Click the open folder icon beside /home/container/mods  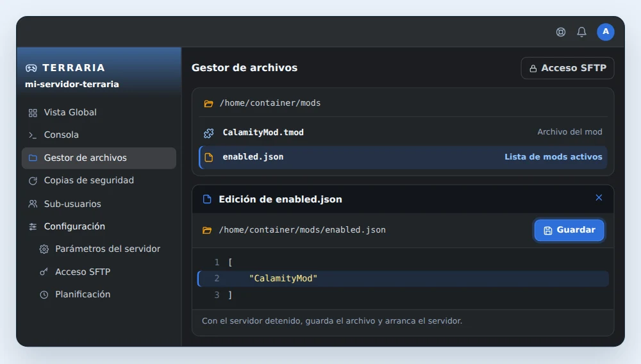click(x=208, y=103)
